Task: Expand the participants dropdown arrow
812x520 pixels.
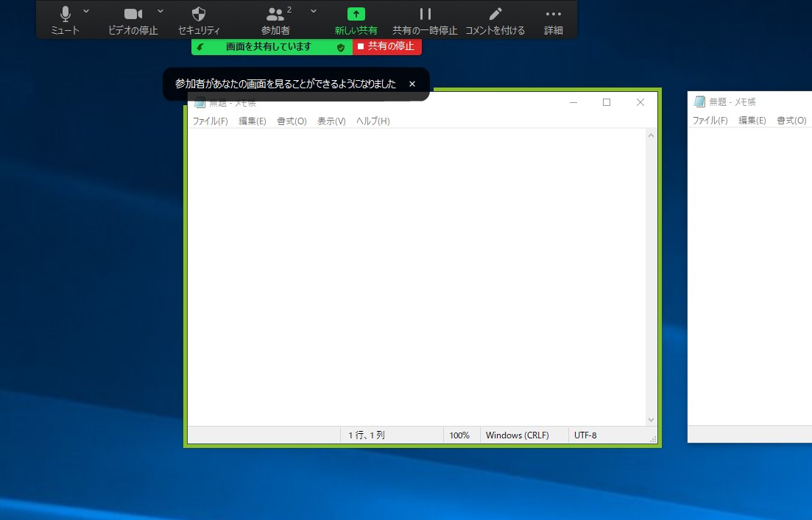Action: [x=313, y=10]
